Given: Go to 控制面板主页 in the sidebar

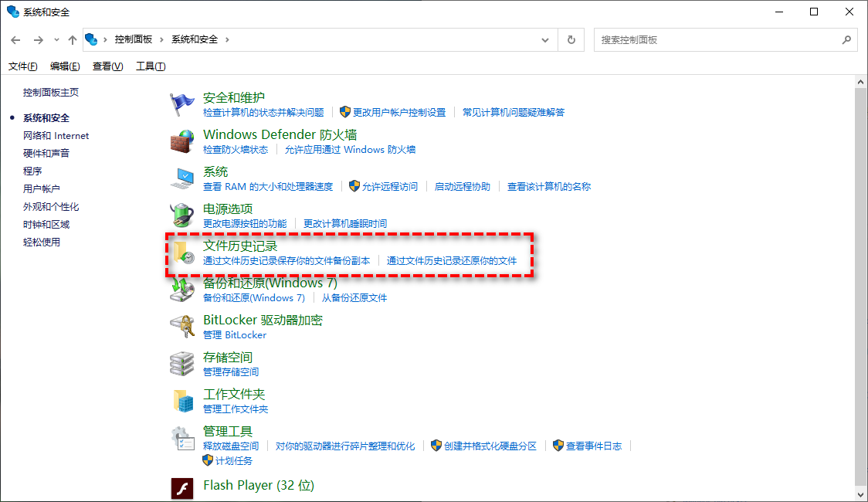Looking at the screenshot, I should click(x=51, y=93).
